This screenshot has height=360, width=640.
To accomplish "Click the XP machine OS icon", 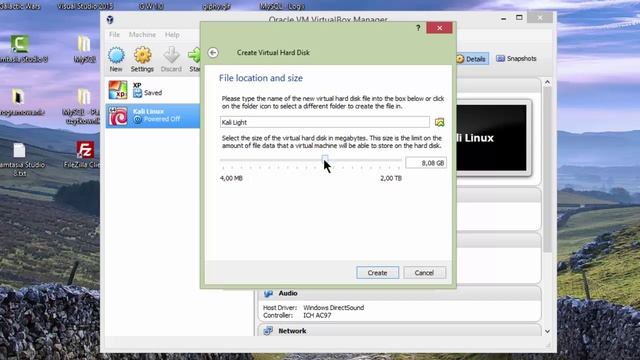I will [118, 90].
